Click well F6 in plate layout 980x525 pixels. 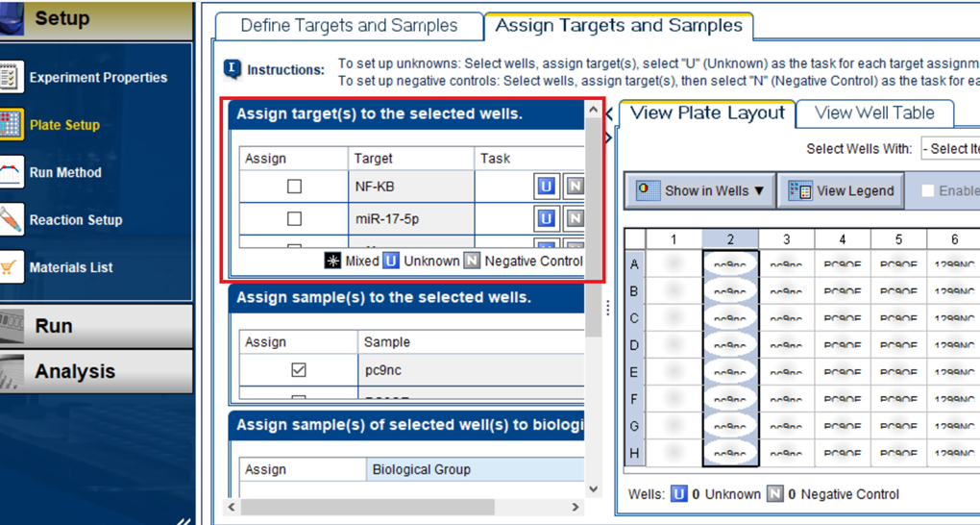954,399
